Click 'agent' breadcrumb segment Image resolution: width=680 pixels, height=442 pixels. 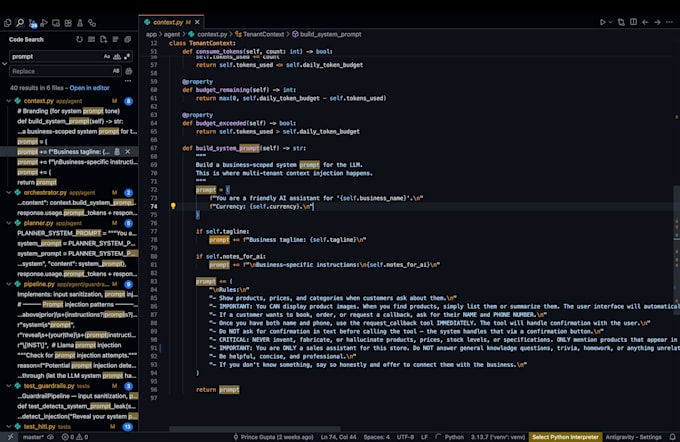coord(172,34)
